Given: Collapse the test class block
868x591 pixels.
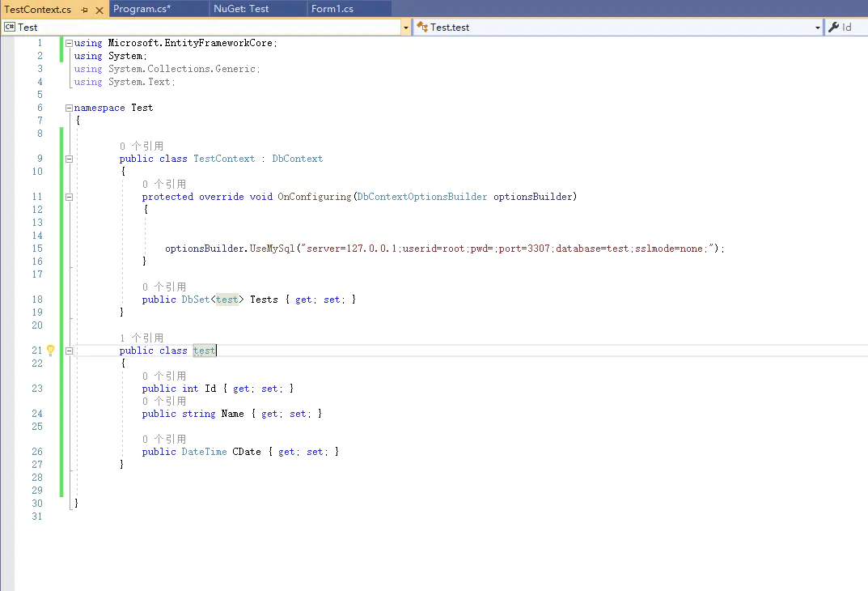Looking at the screenshot, I should 70,351.
